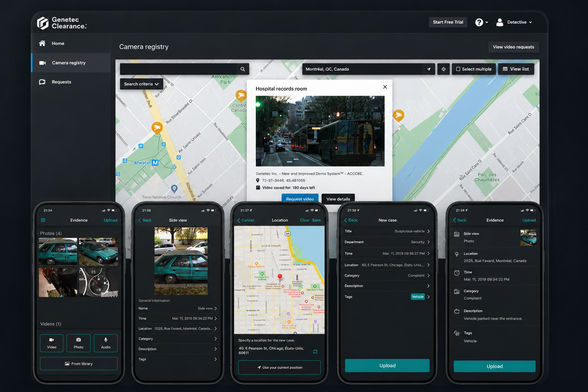Tap Clear in Location phone
The width and height of the screenshot is (588, 392).
pyautogui.click(x=305, y=220)
